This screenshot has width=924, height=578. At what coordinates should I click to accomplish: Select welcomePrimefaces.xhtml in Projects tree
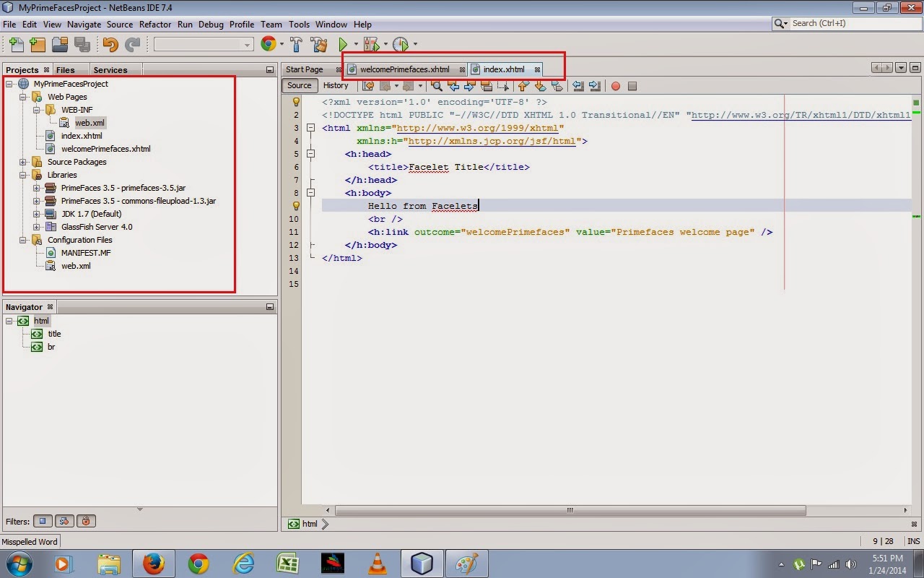[x=105, y=149]
